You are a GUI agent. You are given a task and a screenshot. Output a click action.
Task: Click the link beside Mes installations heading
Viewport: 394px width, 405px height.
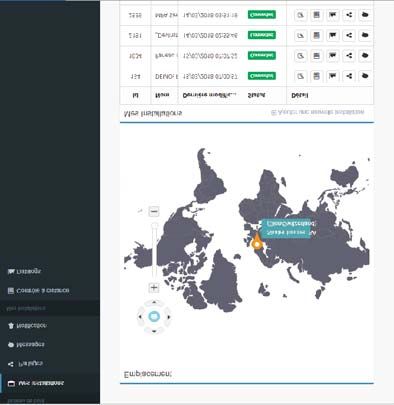pyautogui.click(x=317, y=112)
